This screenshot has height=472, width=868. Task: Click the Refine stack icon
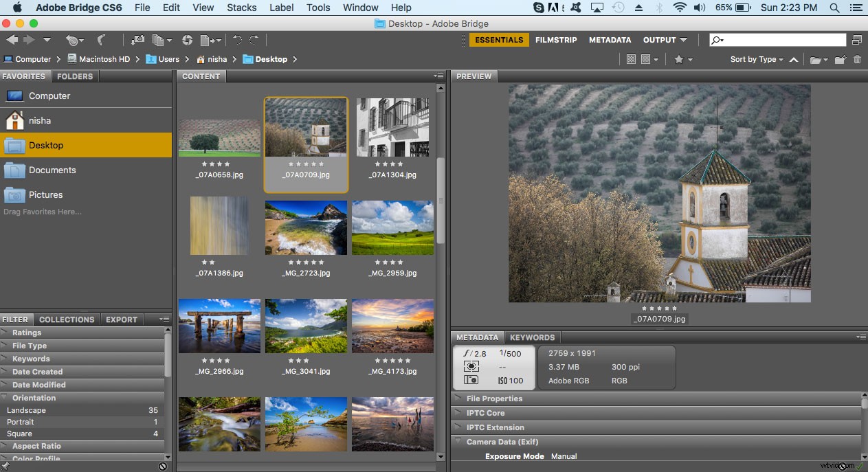pos(159,40)
